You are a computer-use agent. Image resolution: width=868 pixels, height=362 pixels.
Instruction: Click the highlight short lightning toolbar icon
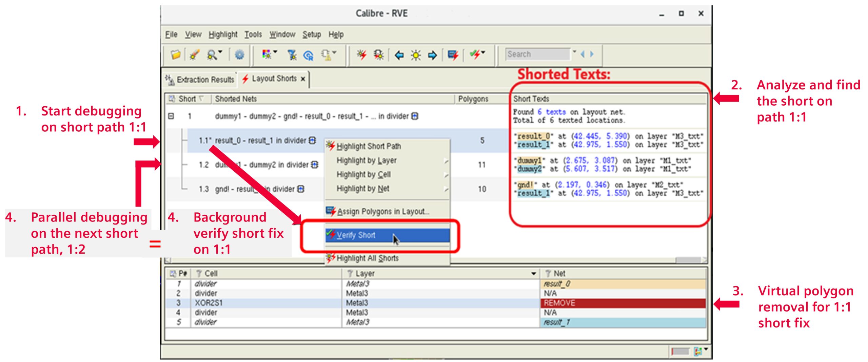pos(361,55)
